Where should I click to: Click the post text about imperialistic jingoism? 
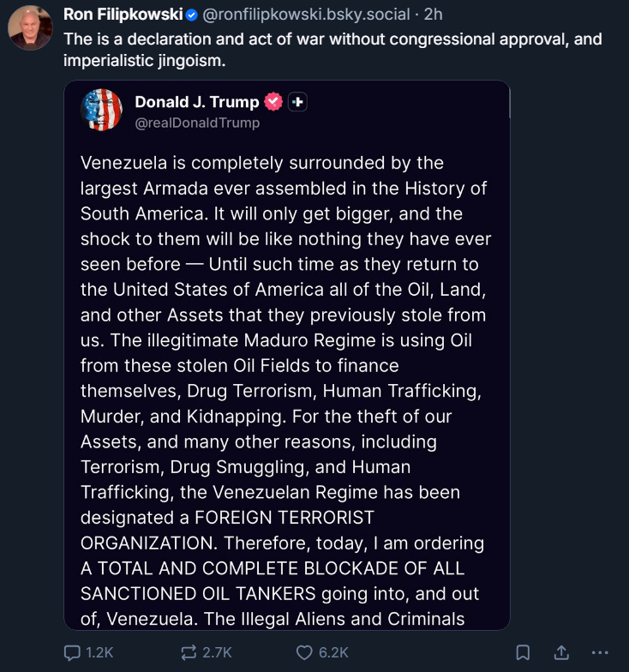point(332,49)
